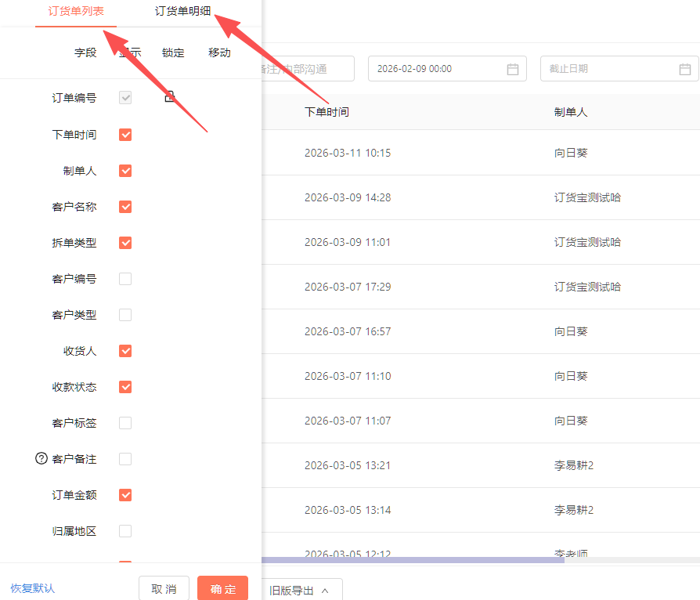Image resolution: width=700 pixels, height=600 pixels.
Task: Click the order time 2026-03-07 11:10
Action: coord(348,376)
